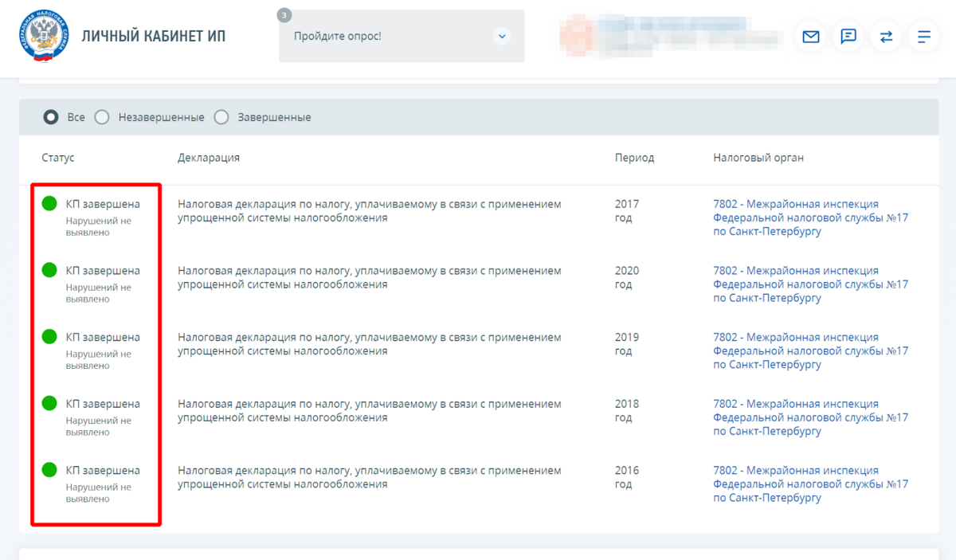Click the declaration text in 2016 row

pos(370,477)
